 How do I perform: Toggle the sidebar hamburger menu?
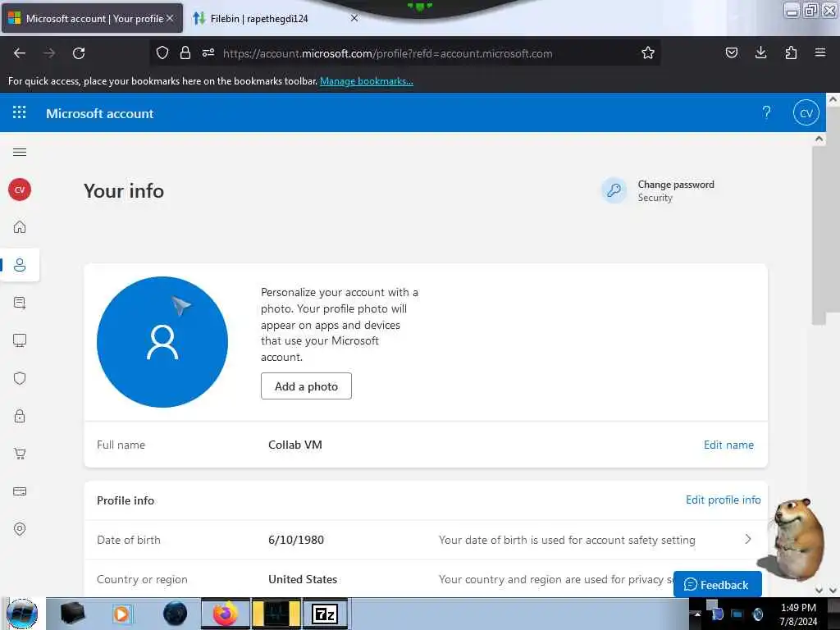(x=20, y=152)
